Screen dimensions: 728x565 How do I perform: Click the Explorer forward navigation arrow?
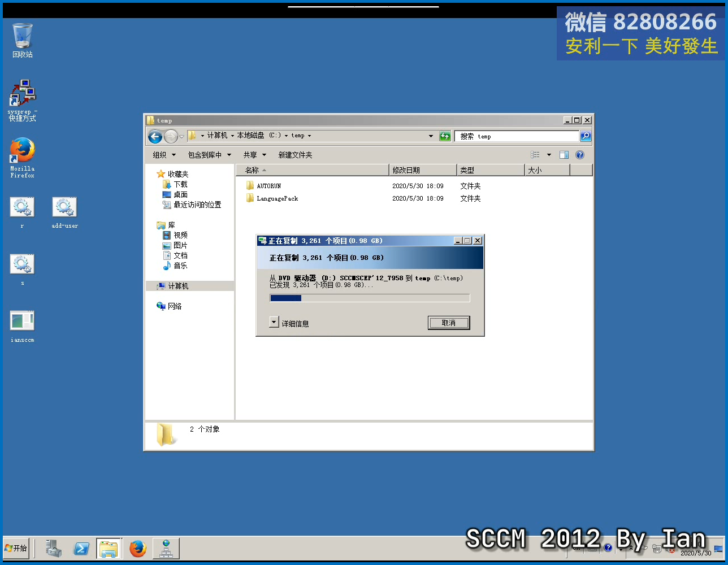tap(171, 136)
